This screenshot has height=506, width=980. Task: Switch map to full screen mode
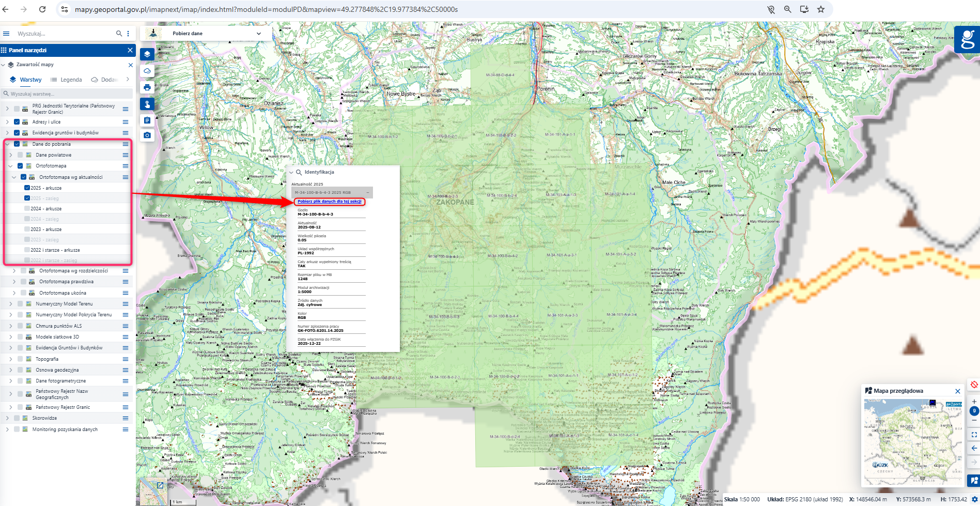pyautogui.click(x=974, y=435)
